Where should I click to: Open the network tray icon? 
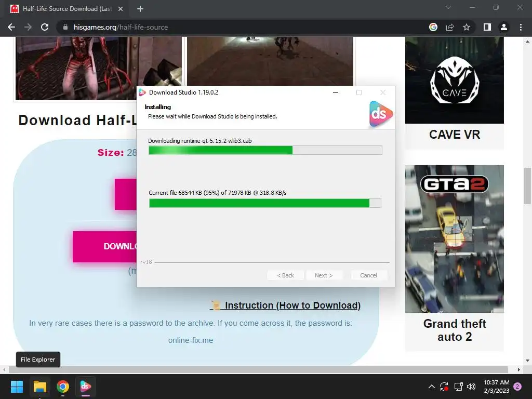tap(458, 387)
